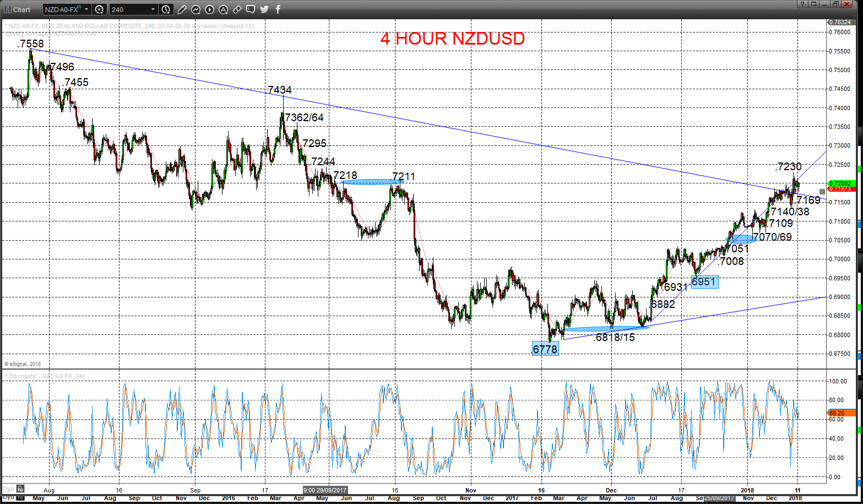863x504 pixels.
Task: Click the .7230 price annotation
Action: (x=788, y=166)
